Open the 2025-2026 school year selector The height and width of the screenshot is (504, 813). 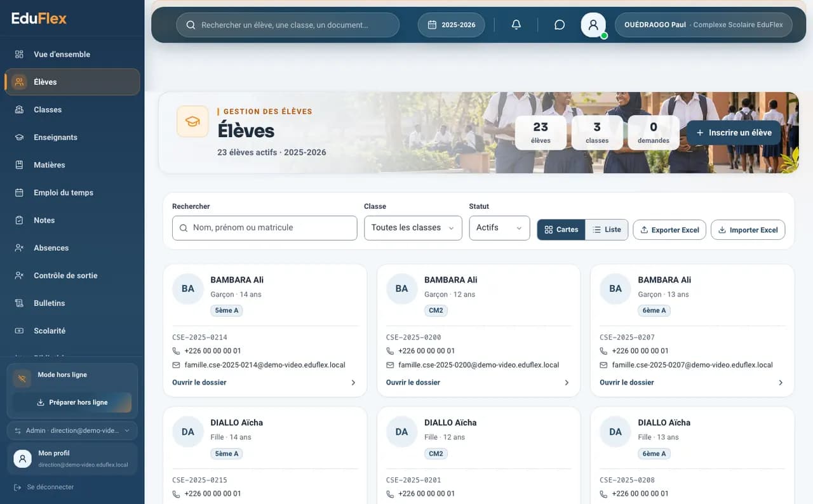point(452,25)
